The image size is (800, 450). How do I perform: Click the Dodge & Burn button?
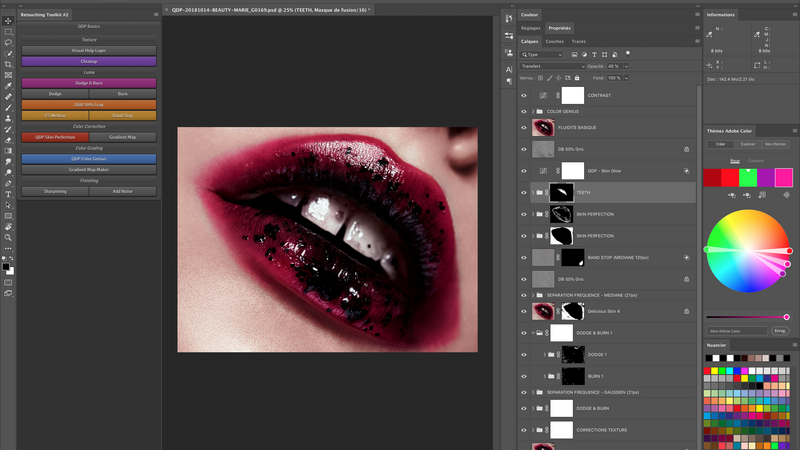point(89,83)
